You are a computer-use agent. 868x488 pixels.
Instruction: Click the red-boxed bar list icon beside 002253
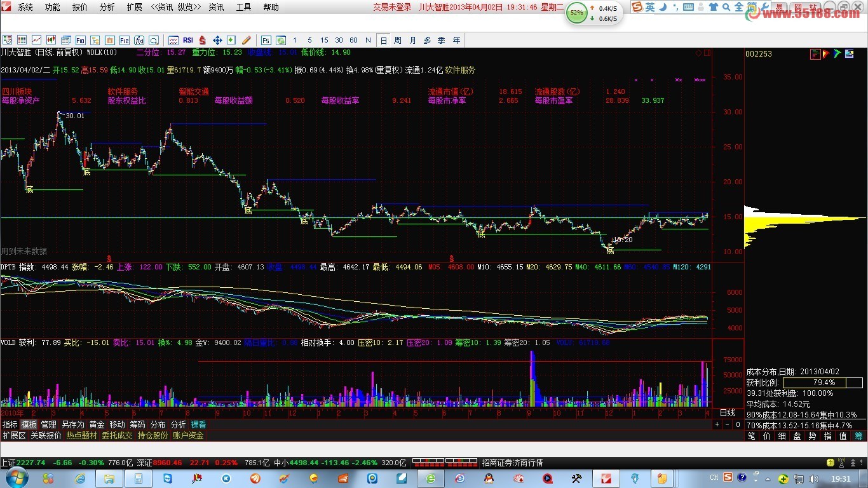(x=815, y=54)
